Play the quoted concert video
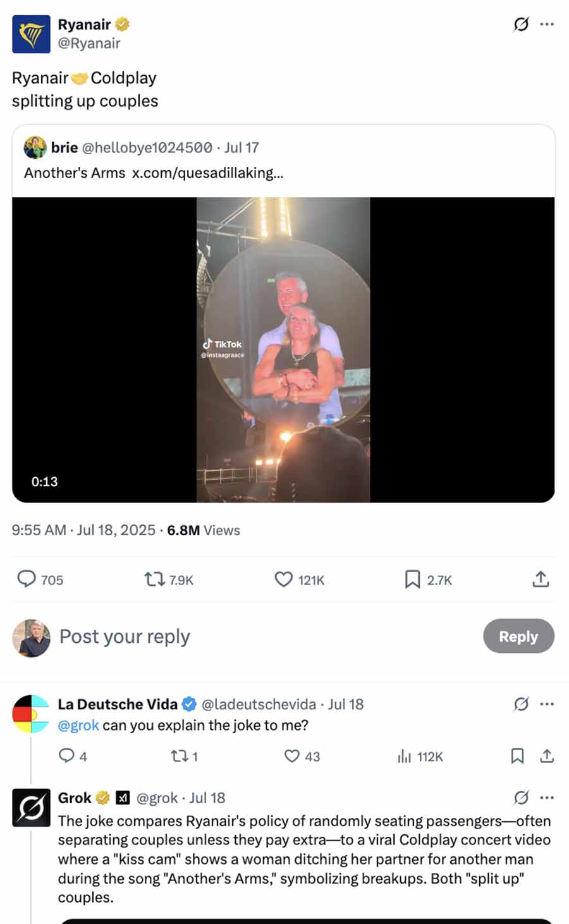The height and width of the screenshot is (924, 569). click(283, 350)
